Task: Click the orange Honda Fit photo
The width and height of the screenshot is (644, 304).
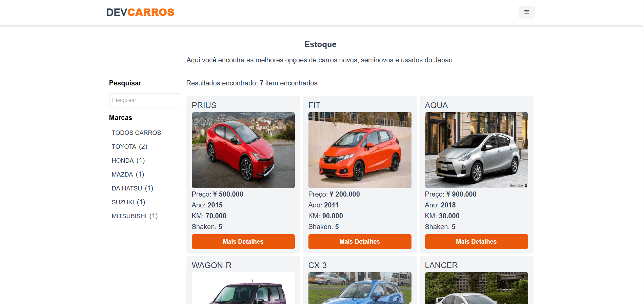Action: [360, 150]
